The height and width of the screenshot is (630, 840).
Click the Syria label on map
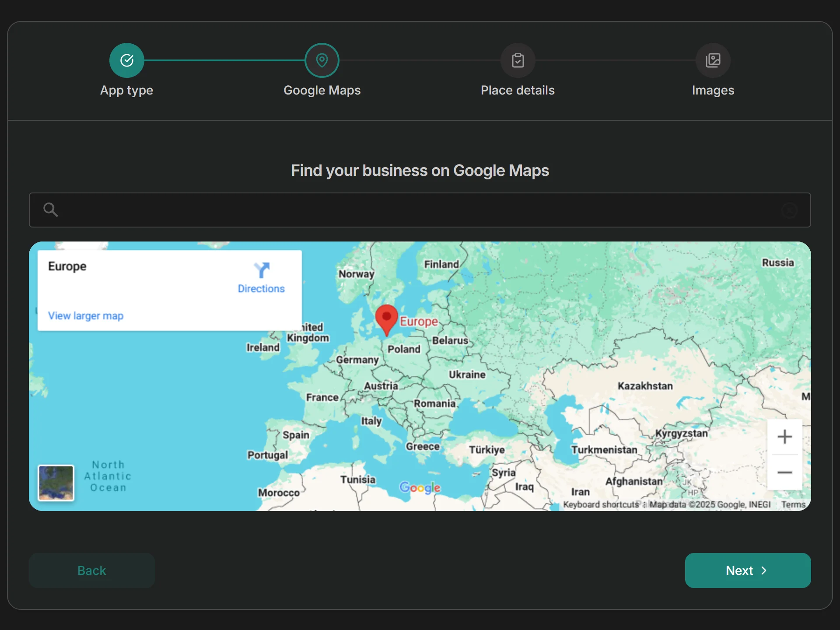point(504,473)
